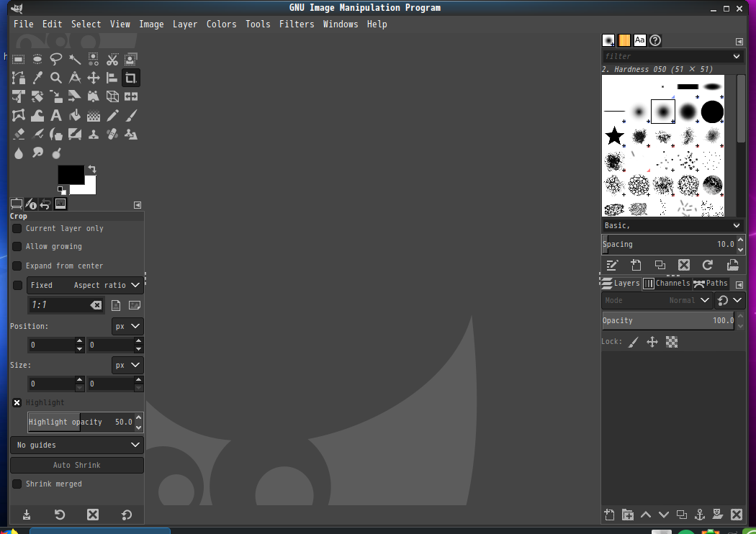Open the Windows menu

pyautogui.click(x=341, y=24)
